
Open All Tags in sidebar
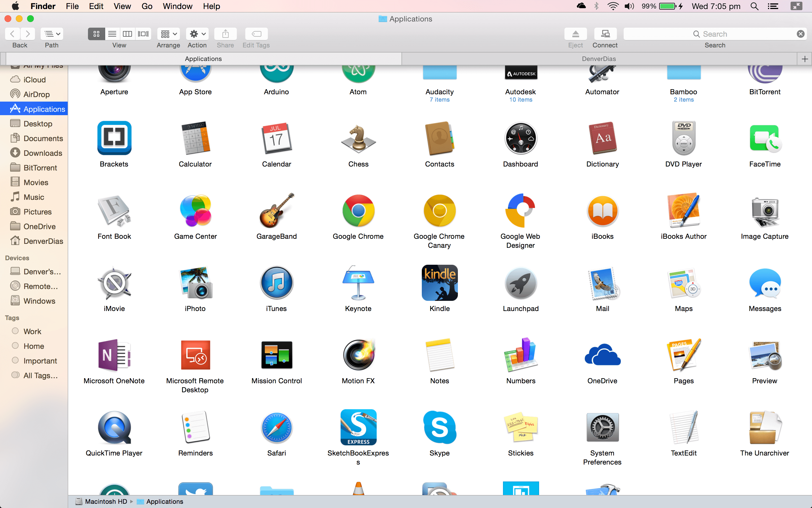tap(34, 375)
